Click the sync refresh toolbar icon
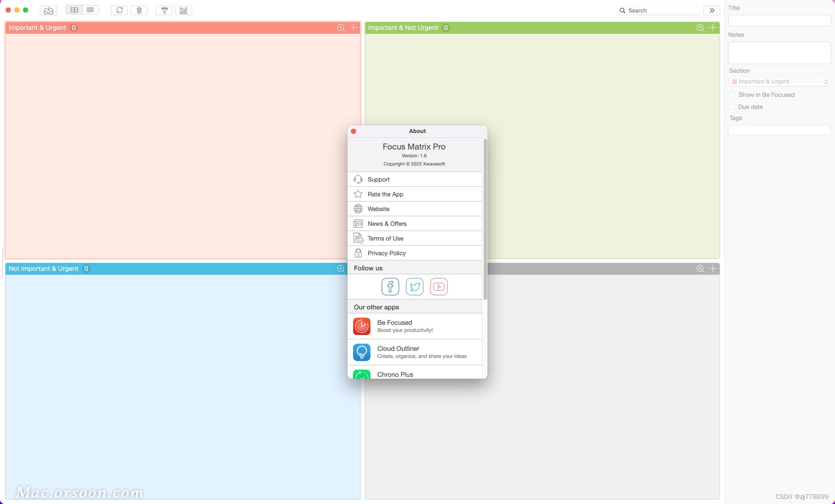This screenshot has height=504, width=835. 120,10
